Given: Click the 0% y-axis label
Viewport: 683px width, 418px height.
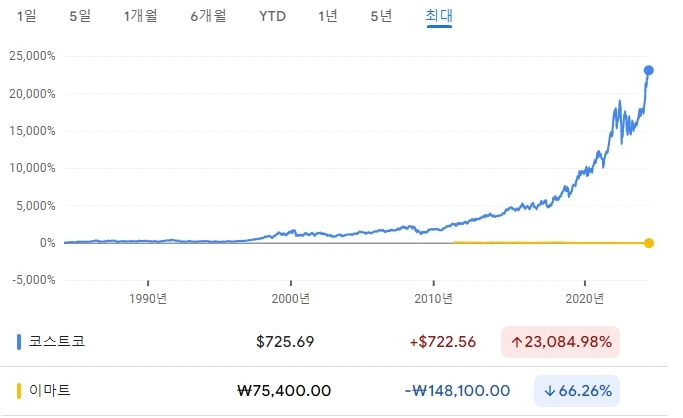Looking at the screenshot, I should 47,243.
